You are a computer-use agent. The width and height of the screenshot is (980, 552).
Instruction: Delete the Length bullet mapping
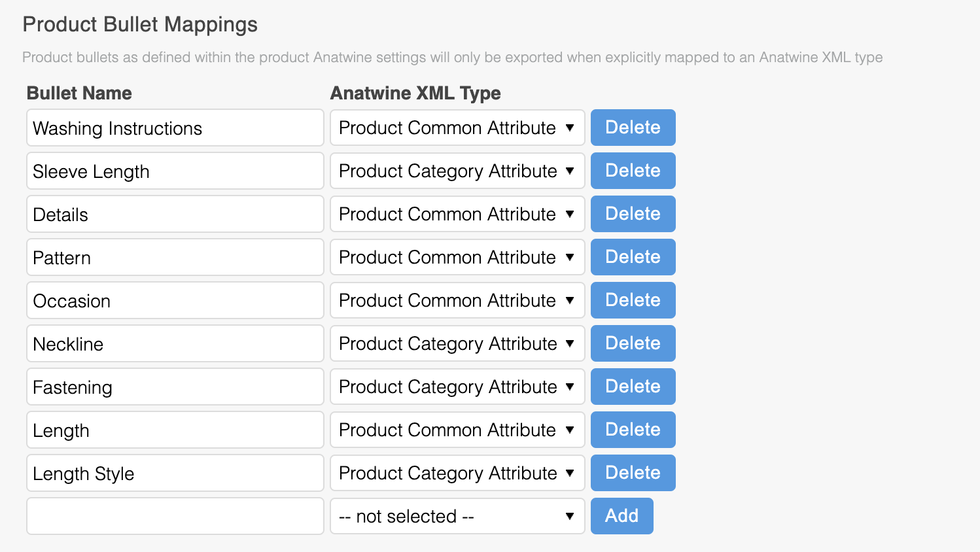[x=633, y=430]
